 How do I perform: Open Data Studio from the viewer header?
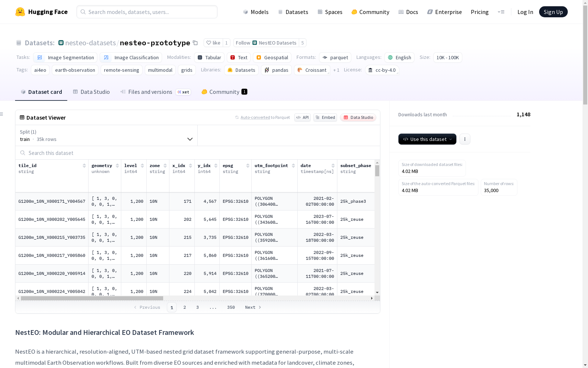click(358, 117)
